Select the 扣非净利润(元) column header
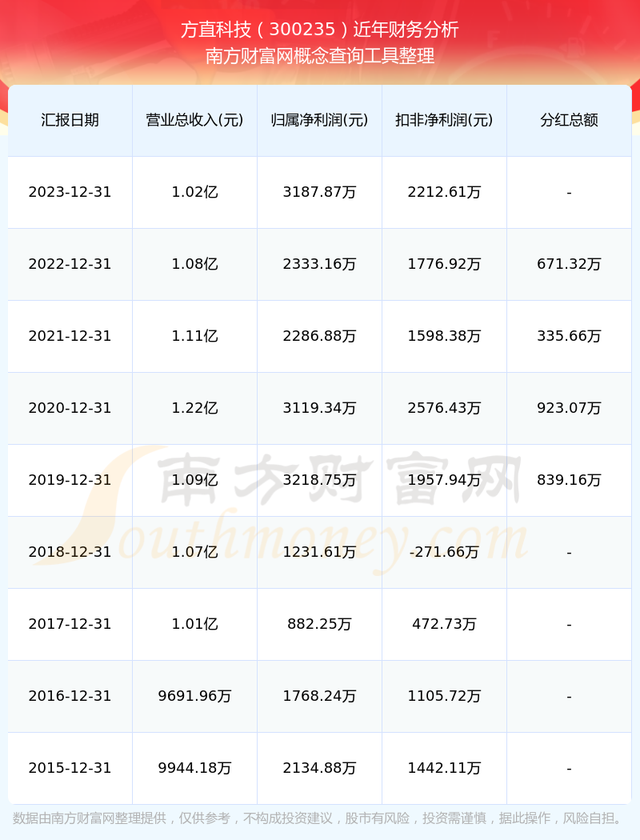The width and height of the screenshot is (640, 840). [x=445, y=120]
